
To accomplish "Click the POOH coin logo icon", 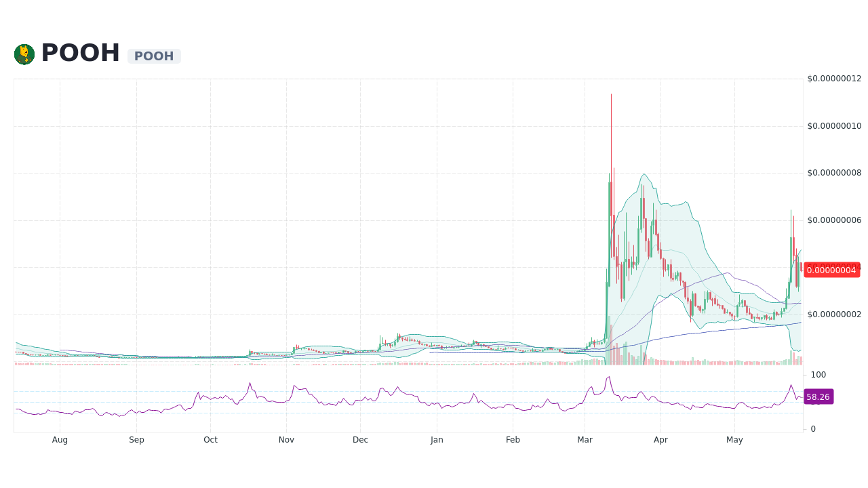I will click(26, 54).
